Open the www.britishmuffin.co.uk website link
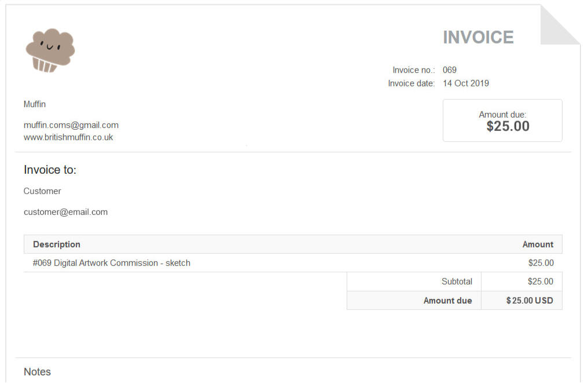588x383 pixels. click(68, 137)
